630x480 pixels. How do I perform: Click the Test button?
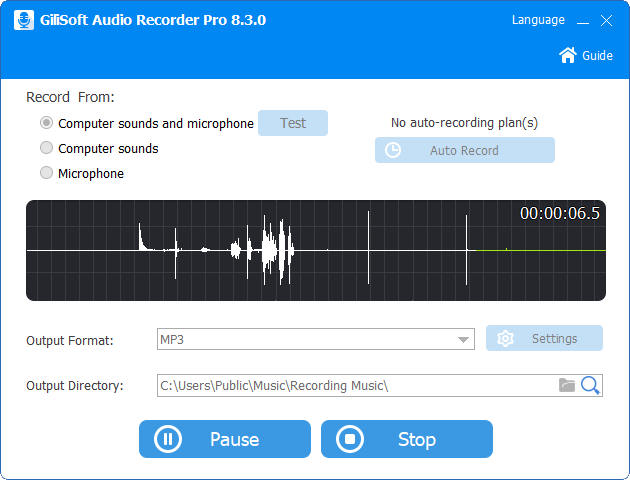(293, 123)
